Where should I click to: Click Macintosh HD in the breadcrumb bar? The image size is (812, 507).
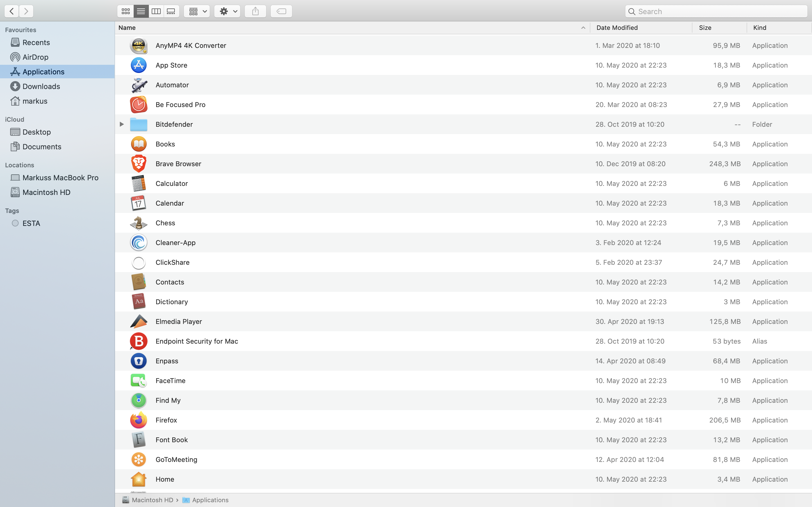click(x=153, y=500)
